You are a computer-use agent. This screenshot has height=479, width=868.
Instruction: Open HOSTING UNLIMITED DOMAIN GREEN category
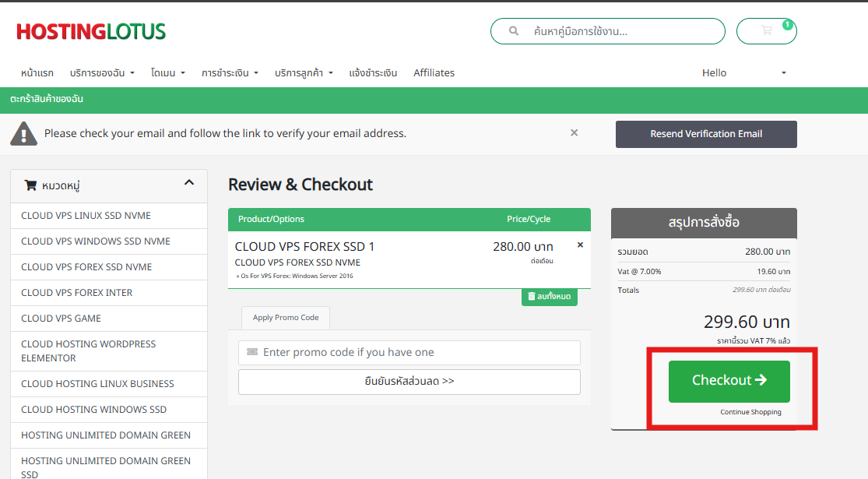pyautogui.click(x=109, y=435)
